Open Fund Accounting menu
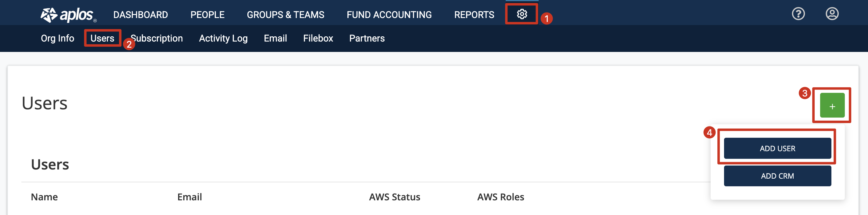Image resolution: width=868 pixels, height=215 pixels. (389, 15)
